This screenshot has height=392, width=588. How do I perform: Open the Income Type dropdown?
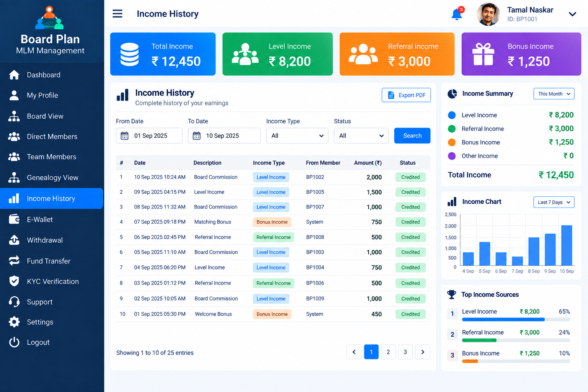[297, 136]
